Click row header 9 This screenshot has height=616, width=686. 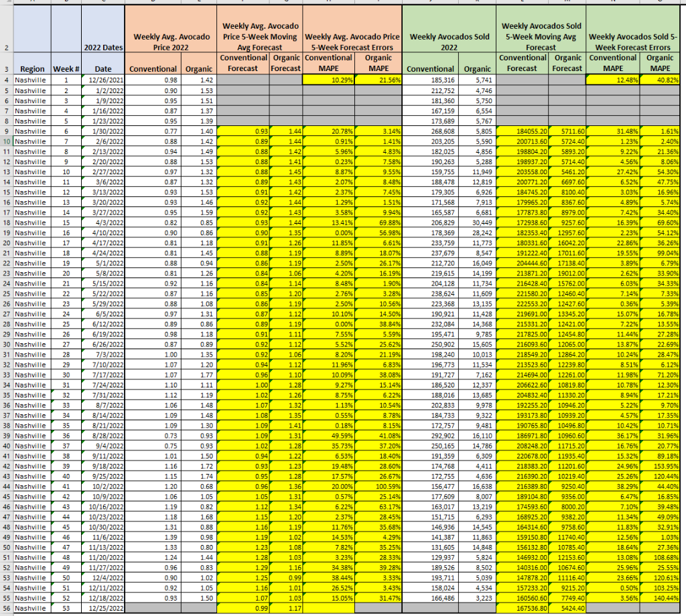point(6,131)
